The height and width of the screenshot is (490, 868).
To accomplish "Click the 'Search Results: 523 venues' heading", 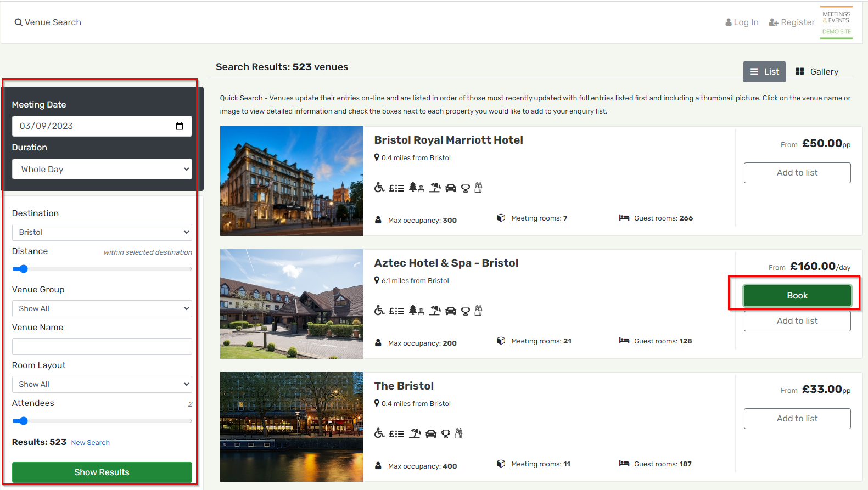I will pos(282,67).
